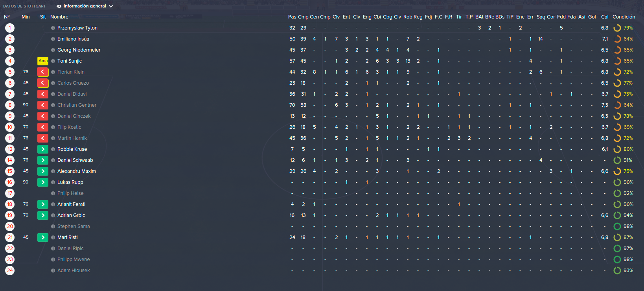
Task: Click the red arrow icon for Filip Kostic
Action: point(43,127)
